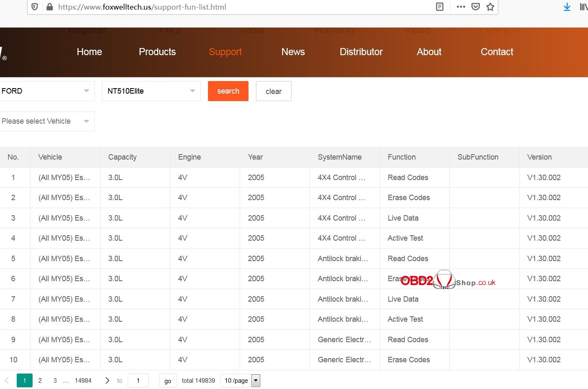Save page to Pocket icon
Screen dimensions: 588x389
click(476, 7)
